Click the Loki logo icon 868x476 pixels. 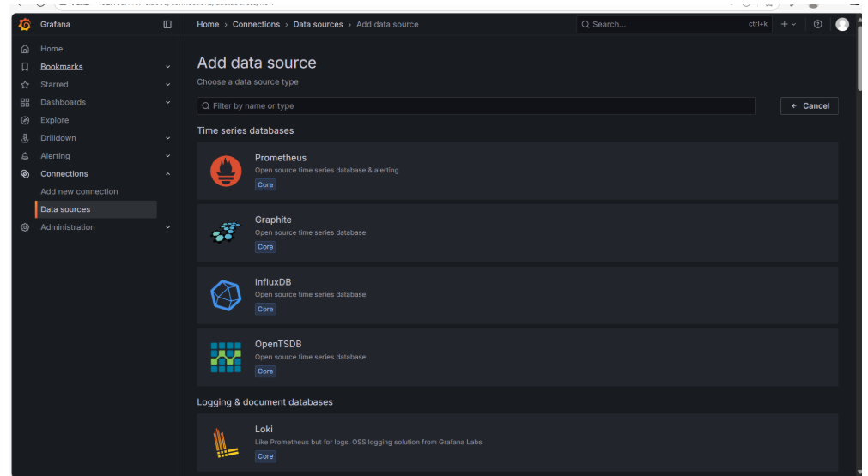pyautogui.click(x=226, y=443)
